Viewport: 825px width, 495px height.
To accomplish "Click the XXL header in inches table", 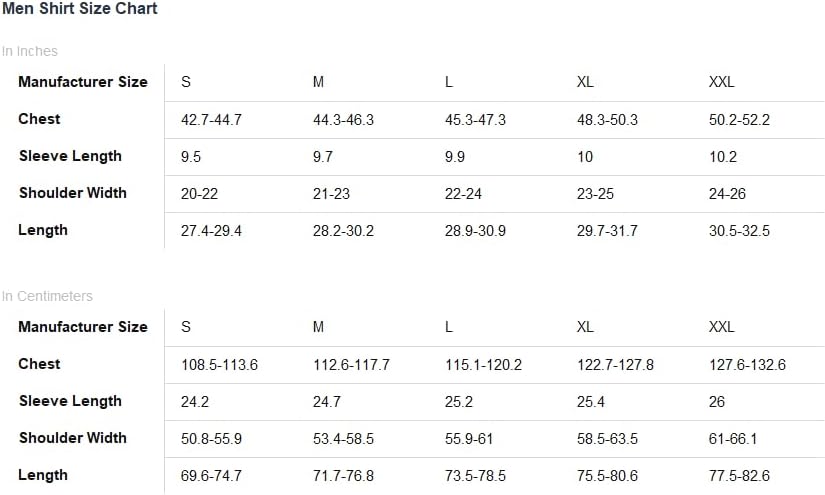I will (721, 82).
